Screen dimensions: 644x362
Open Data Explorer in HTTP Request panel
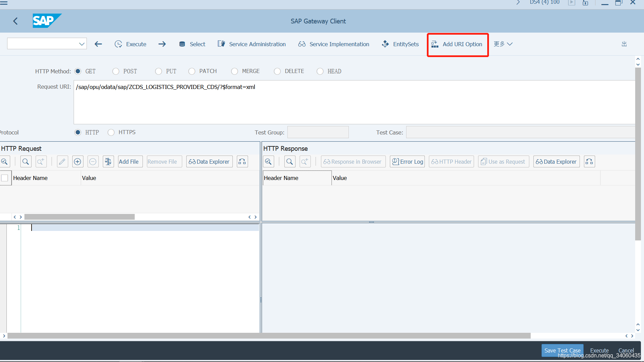tap(209, 162)
